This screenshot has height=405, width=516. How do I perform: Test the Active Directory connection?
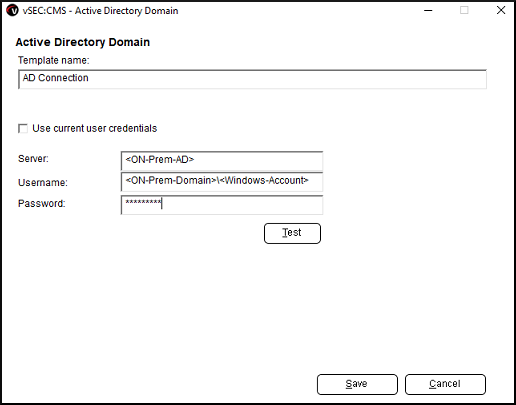pos(292,233)
